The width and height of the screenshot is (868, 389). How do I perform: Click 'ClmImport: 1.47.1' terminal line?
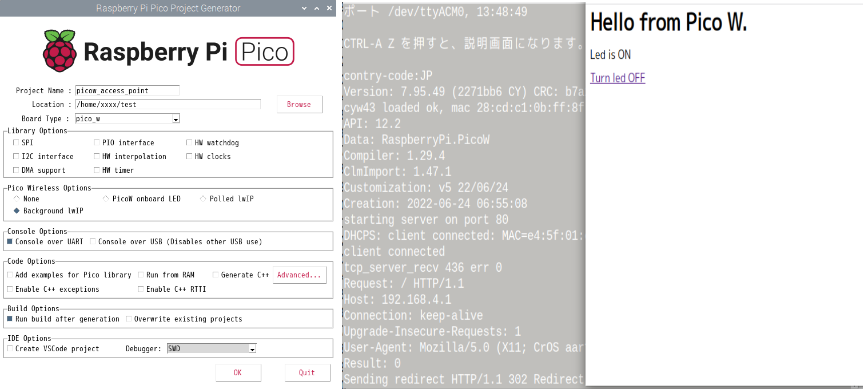pyautogui.click(x=397, y=172)
